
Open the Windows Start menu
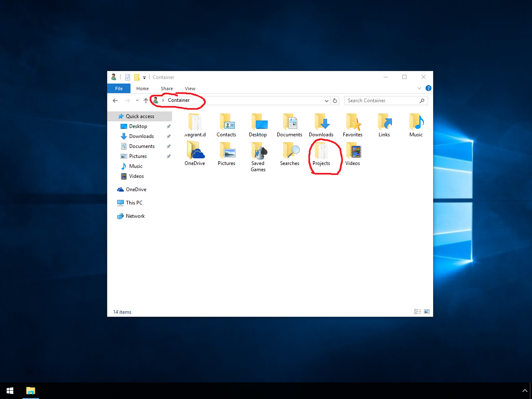tap(10, 391)
